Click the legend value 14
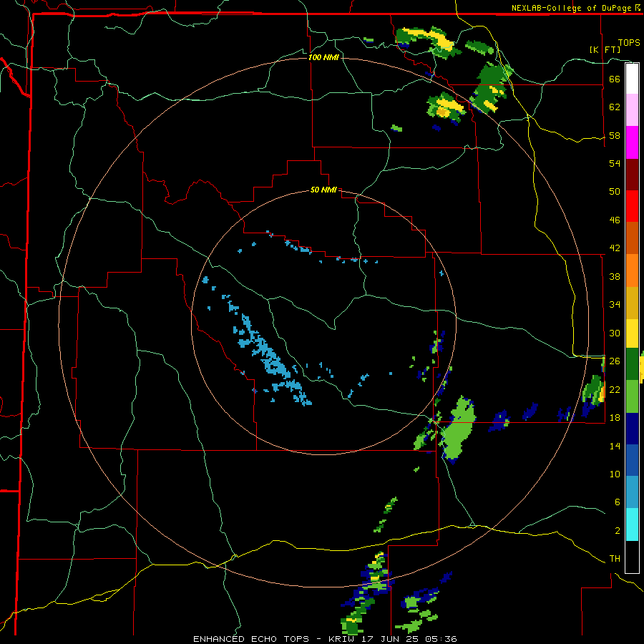This screenshot has height=644, width=644. 615,446
